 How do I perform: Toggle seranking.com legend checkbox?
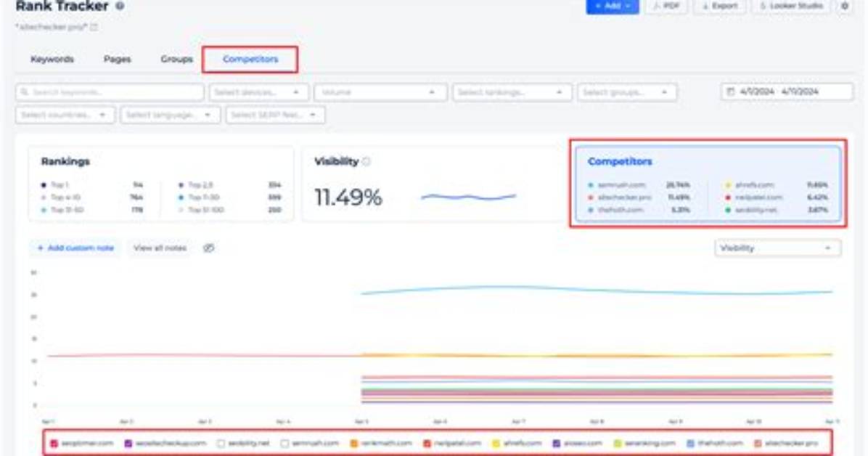pyautogui.click(x=617, y=443)
